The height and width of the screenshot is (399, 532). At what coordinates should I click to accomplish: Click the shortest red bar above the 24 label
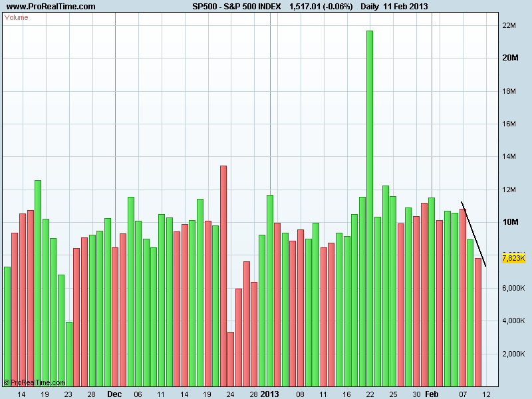point(231,359)
